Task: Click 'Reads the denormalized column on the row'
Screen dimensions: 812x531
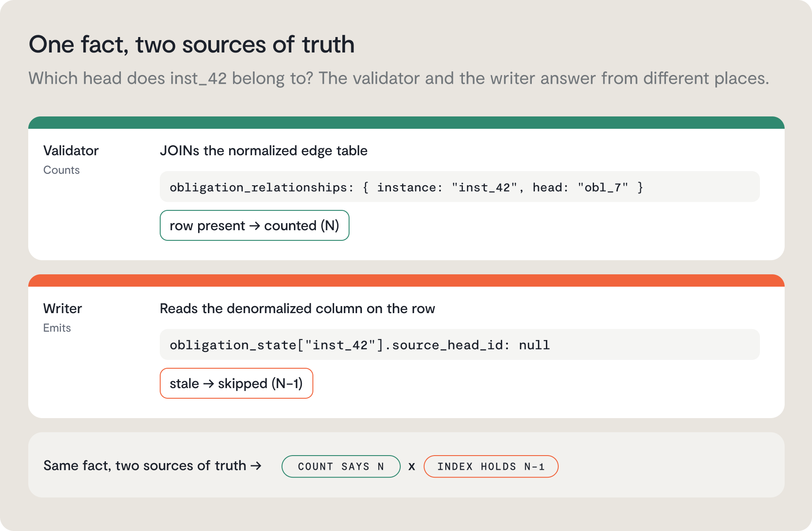Action: (x=297, y=309)
